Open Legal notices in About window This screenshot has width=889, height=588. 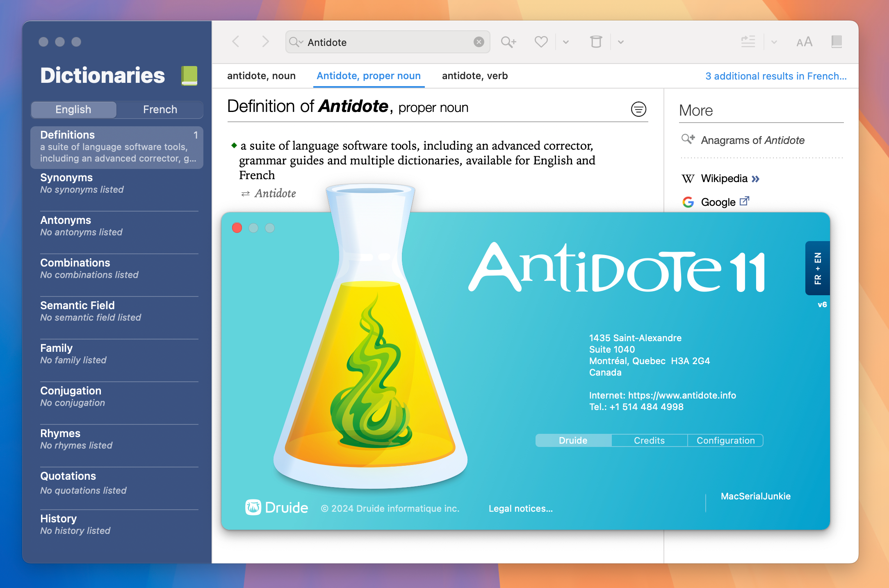coord(521,508)
